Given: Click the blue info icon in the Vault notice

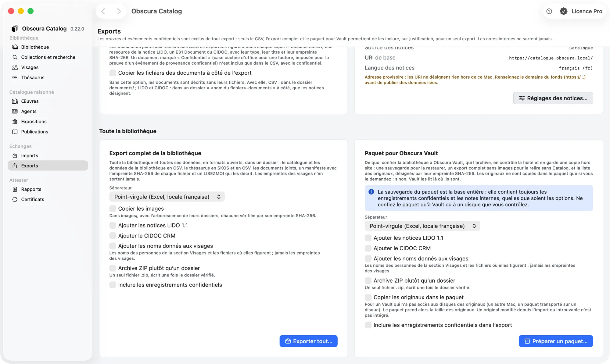Looking at the screenshot, I should pos(371,192).
